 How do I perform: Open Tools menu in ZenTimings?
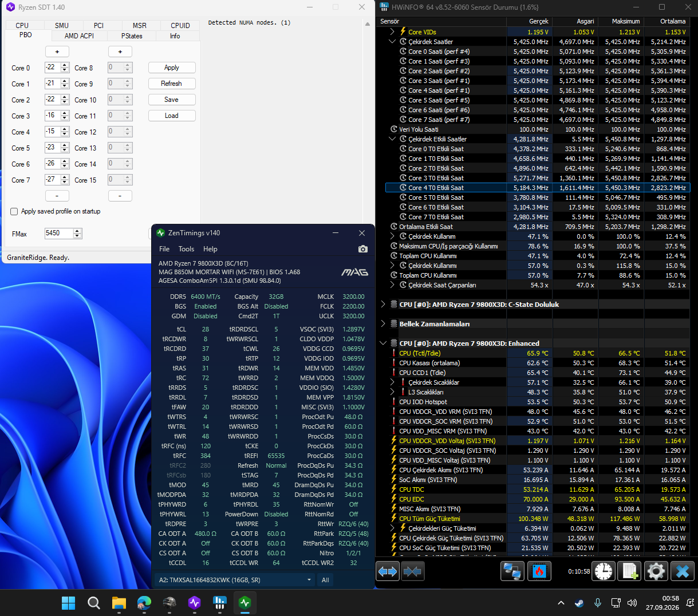pyautogui.click(x=186, y=249)
